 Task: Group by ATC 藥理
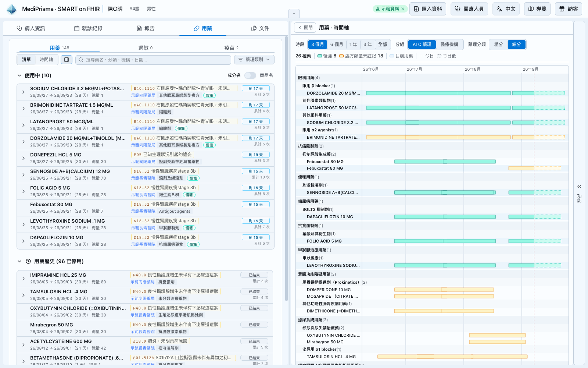tap(422, 45)
